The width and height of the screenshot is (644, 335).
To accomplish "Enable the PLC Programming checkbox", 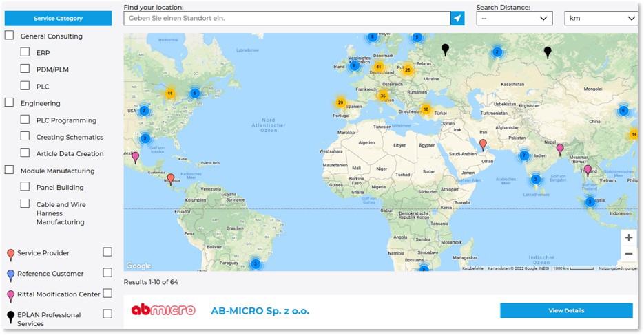I will 25,120.
